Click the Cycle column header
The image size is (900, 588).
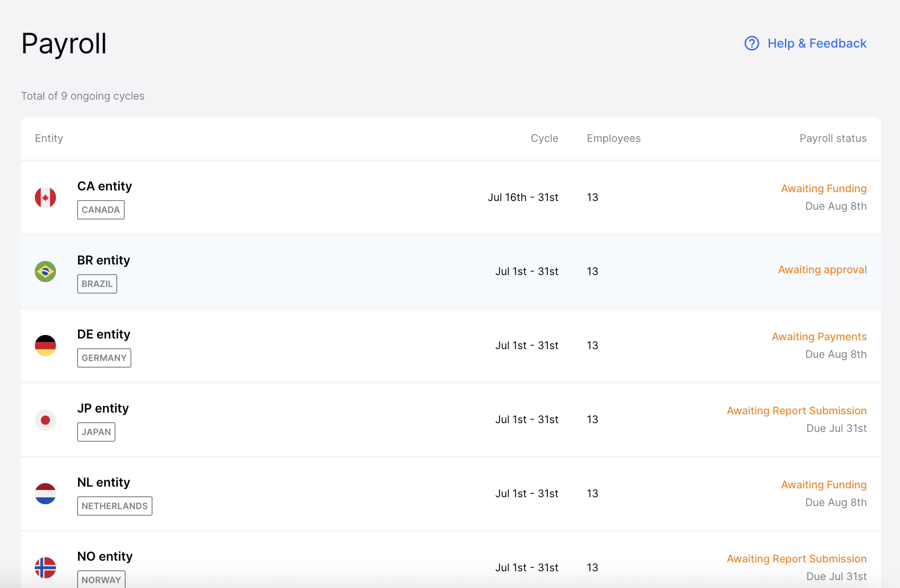click(x=545, y=138)
